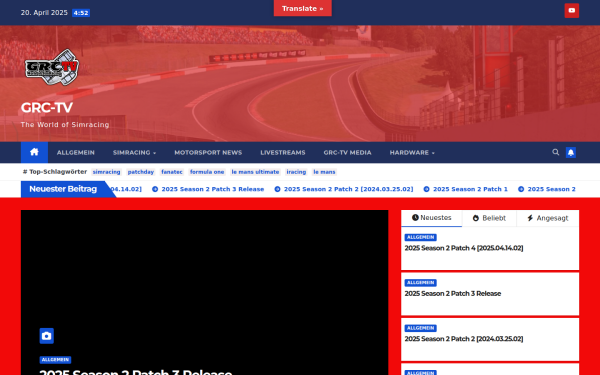
Task: Click the Translate » button
Action: (302, 8)
